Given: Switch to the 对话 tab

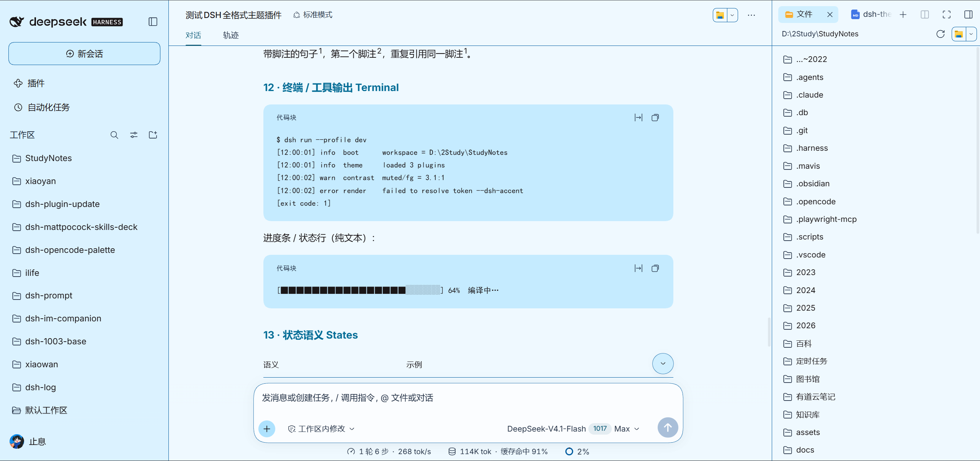Looking at the screenshot, I should click(193, 35).
